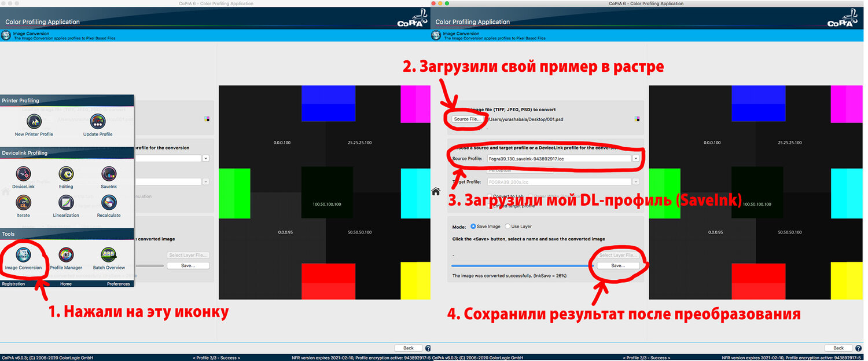Click Image Conversion header icon in right window
The width and height of the screenshot is (868, 361).
pyautogui.click(x=436, y=36)
